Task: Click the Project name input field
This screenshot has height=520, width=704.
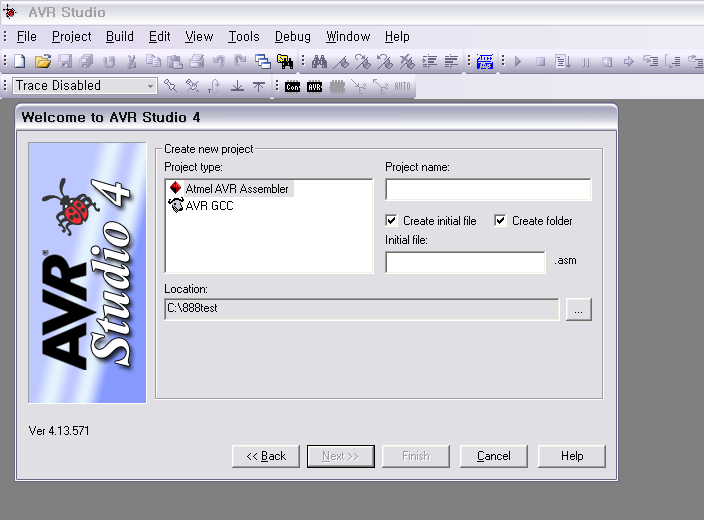Action: [488, 189]
